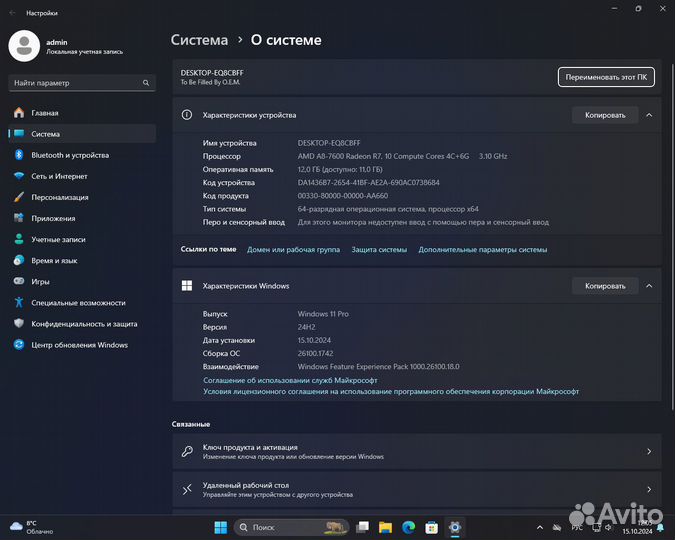Image resolution: width=675 pixels, height=540 pixels.
Task: Click the volume speaker tray icon
Action: [608, 527]
